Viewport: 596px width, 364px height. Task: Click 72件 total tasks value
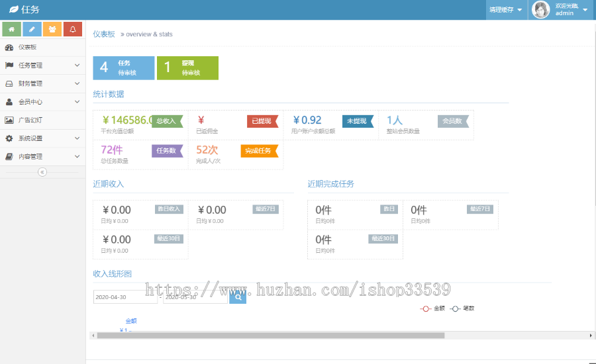(x=112, y=150)
